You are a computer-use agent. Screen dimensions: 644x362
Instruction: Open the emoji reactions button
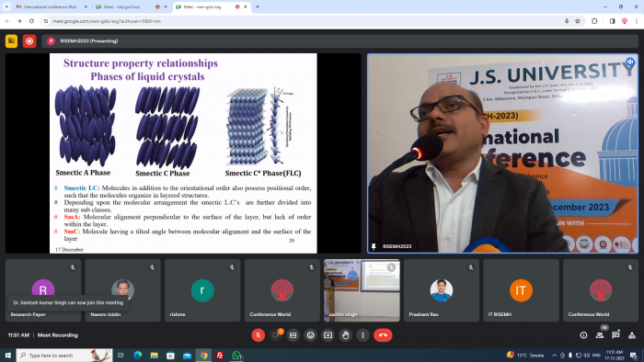point(311,335)
